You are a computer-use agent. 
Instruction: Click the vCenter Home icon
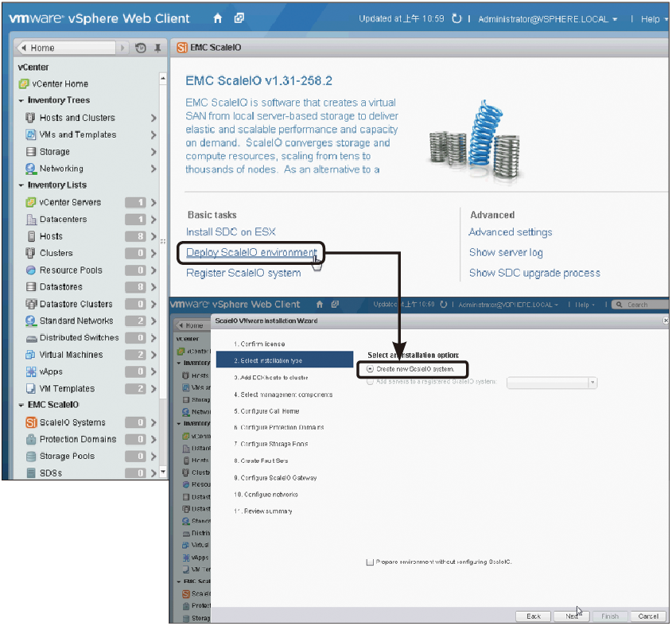pos(24,84)
